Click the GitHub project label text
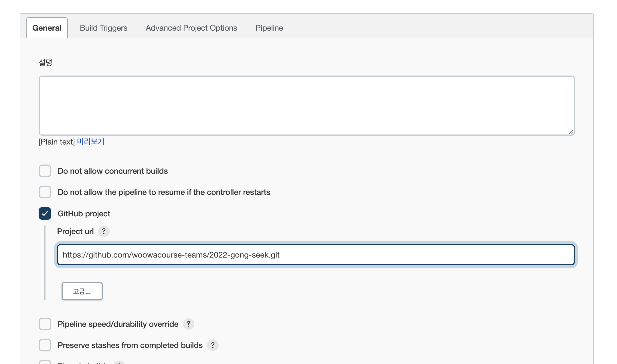This screenshot has width=617, height=364. coord(84,214)
